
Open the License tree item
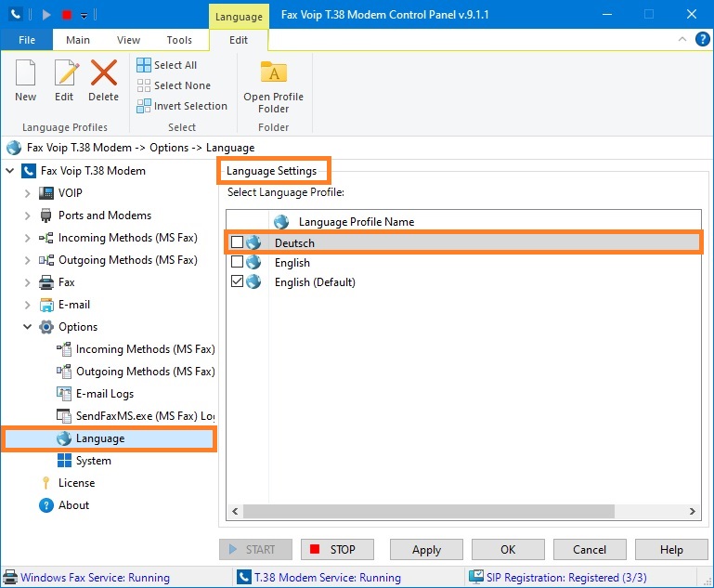(x=76, y=483)
